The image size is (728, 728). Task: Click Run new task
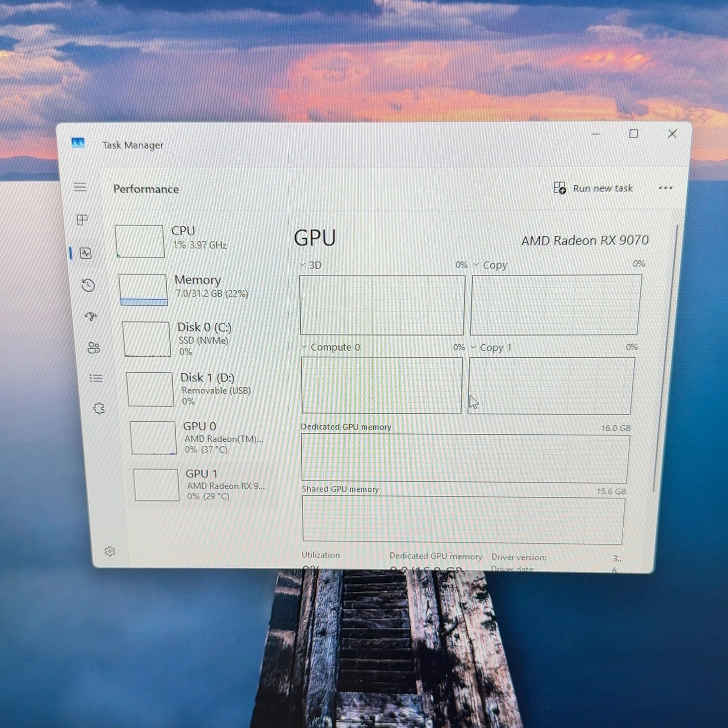[x=593, y=188]
